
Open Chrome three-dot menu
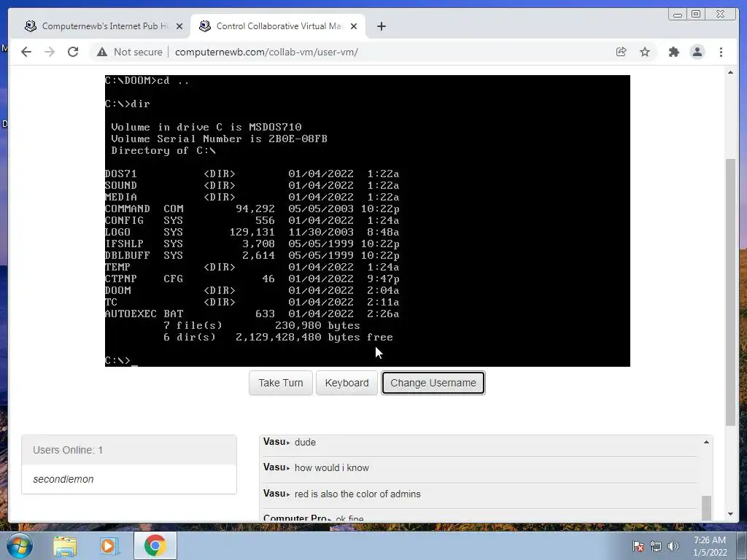[x=721, y=52]
